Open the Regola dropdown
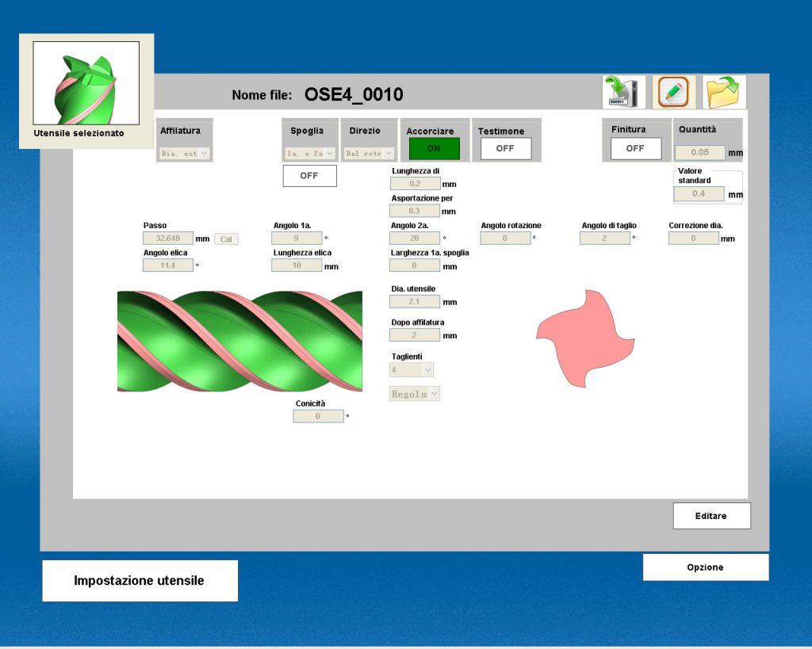The height and width of the screenshot is (649, 812). coord(414,394)
